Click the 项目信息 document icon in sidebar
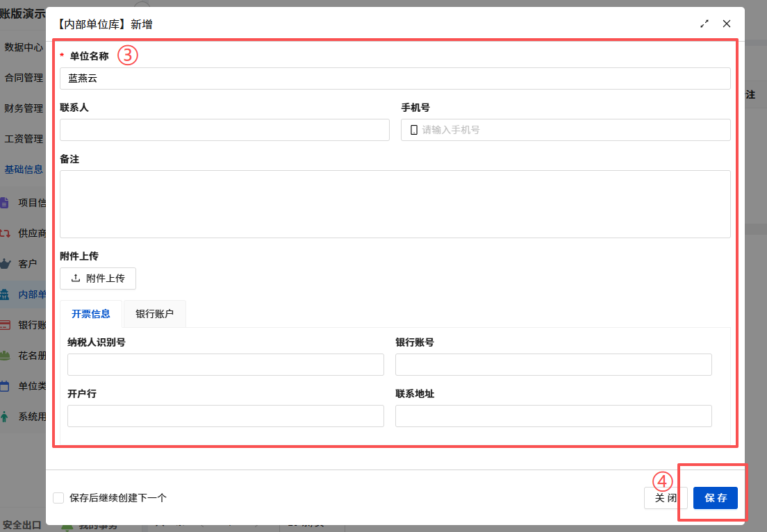767x532 pixels. [4, 202]
